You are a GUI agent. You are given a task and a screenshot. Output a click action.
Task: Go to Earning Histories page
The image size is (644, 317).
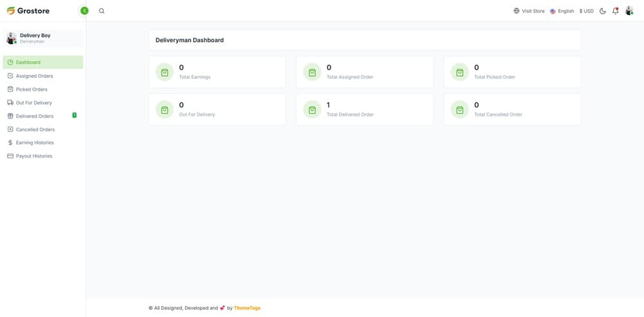coord(35,143)
